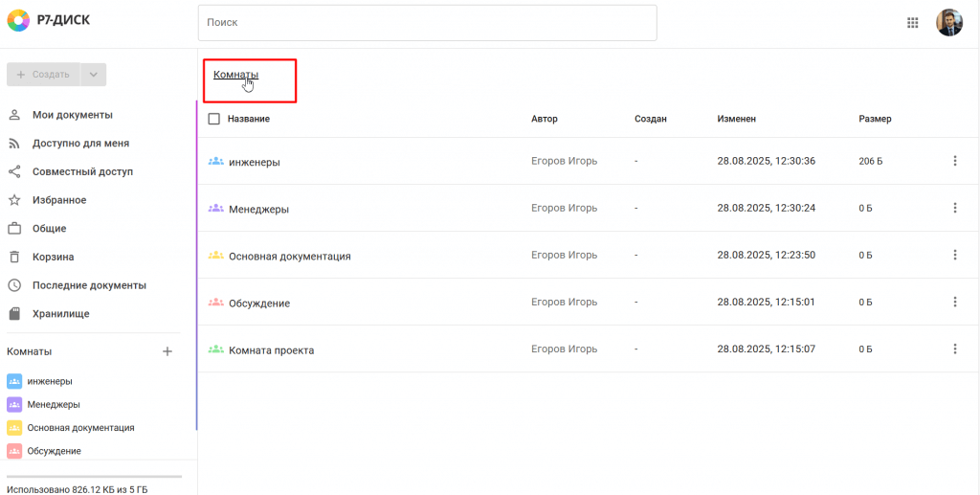Viewport: 980px width, 495px height.
Task: Click the Использовано 826.12 КБ text
Action: point(77,490)
